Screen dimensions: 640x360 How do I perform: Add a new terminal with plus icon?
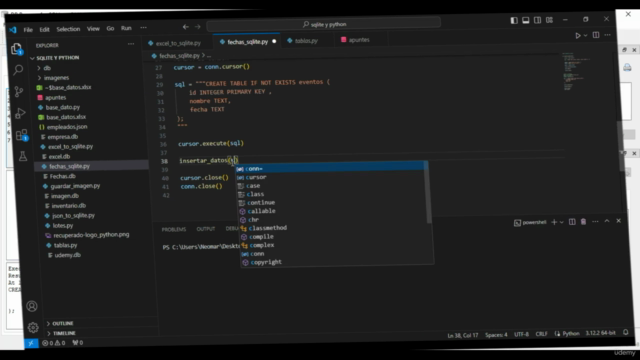click(x=554, y=222)
